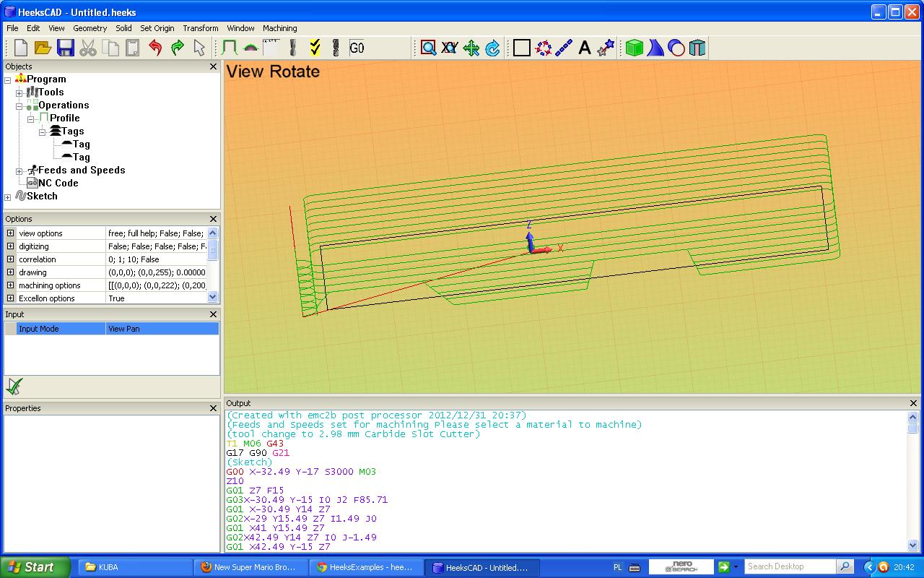Click the Paste clipboard icon
The width and height of the screenshot is (924, 578).
click(x=133, y=48)
